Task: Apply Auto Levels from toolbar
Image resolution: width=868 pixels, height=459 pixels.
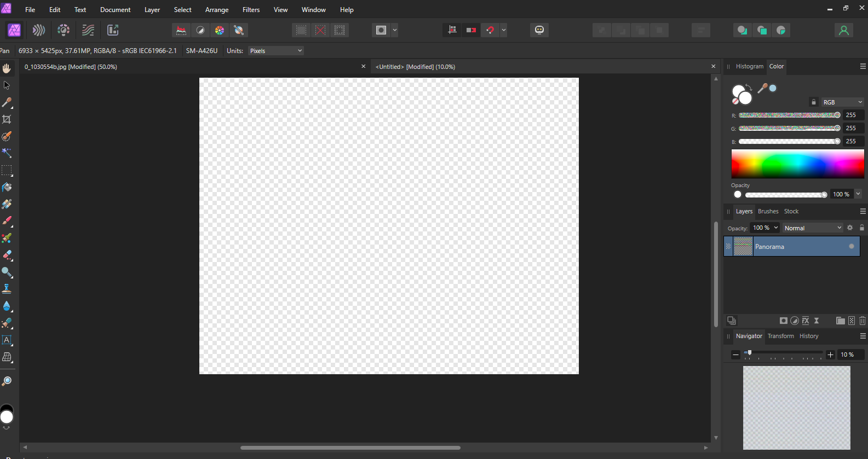Action: (x=181, y=30)
